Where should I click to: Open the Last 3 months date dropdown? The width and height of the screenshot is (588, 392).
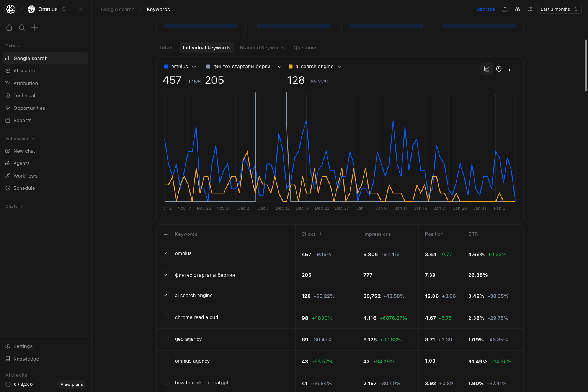(x=559, y=9)
